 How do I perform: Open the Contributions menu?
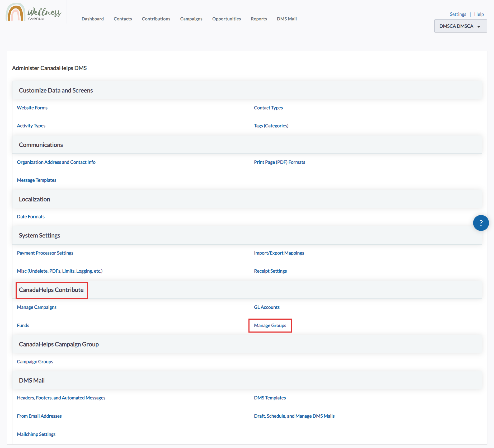pos(156,19)
